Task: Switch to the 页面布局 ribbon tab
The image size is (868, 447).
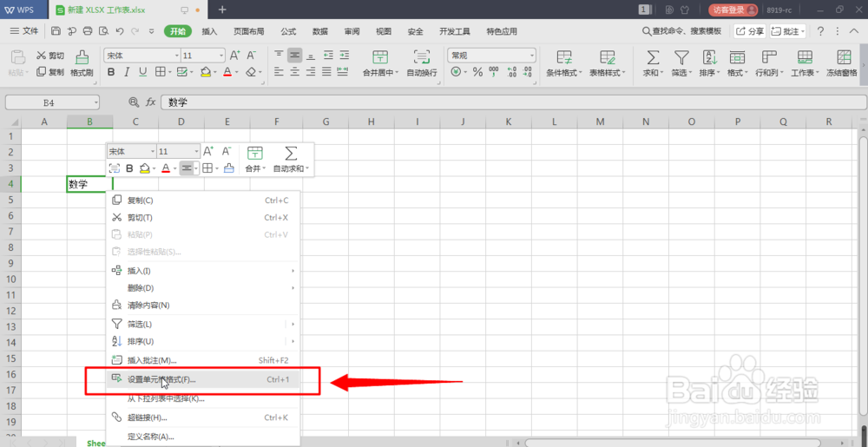Action: click(248, 31)
